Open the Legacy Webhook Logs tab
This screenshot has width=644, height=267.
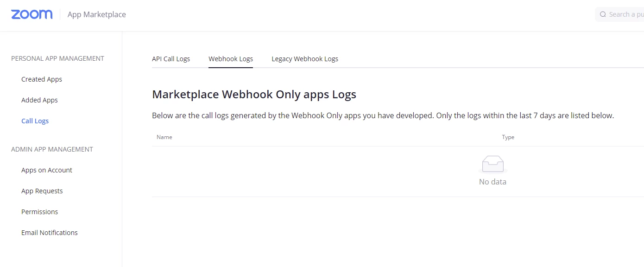click(x=305, y=59)
